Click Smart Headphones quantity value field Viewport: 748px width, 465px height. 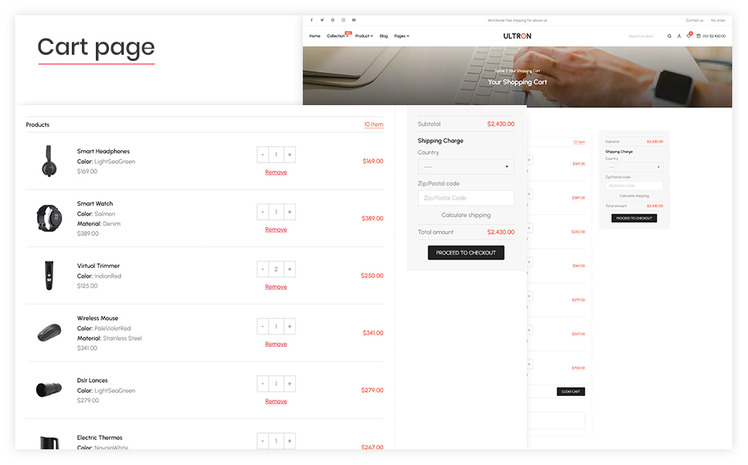(276, 155)
